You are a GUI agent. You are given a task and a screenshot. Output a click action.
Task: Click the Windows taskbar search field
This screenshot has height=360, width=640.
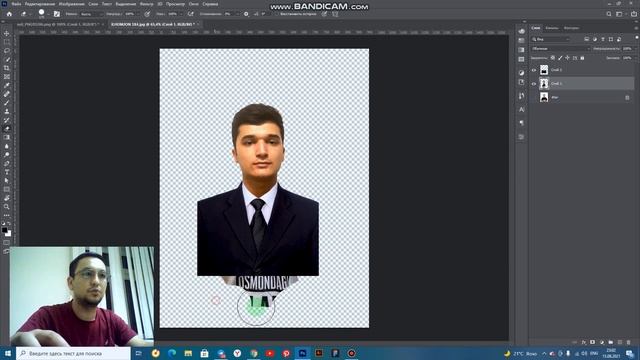73,353
